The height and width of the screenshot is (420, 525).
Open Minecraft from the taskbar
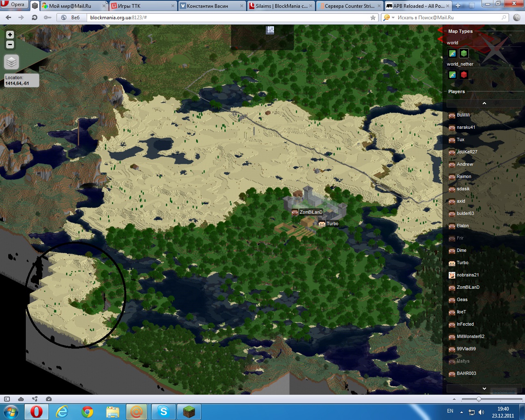189,411
